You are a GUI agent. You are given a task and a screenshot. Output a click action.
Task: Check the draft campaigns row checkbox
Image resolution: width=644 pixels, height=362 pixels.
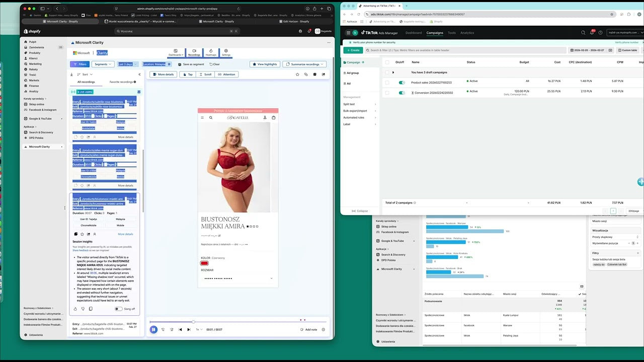tap(387, 72)
